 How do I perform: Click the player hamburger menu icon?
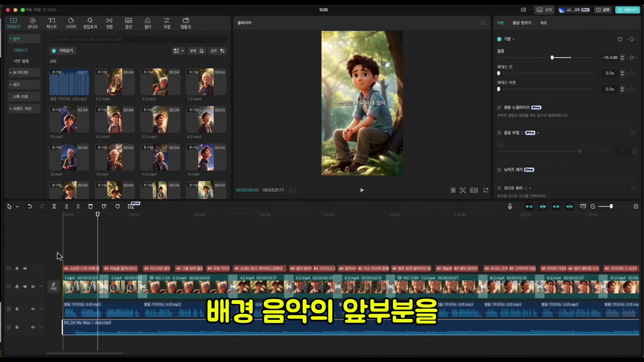(483, 23)
